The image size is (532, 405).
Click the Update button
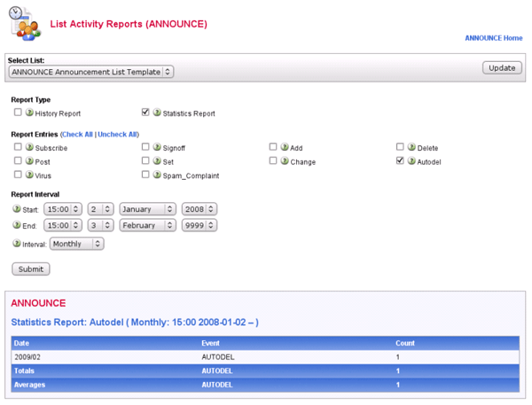tap(502, 68)
